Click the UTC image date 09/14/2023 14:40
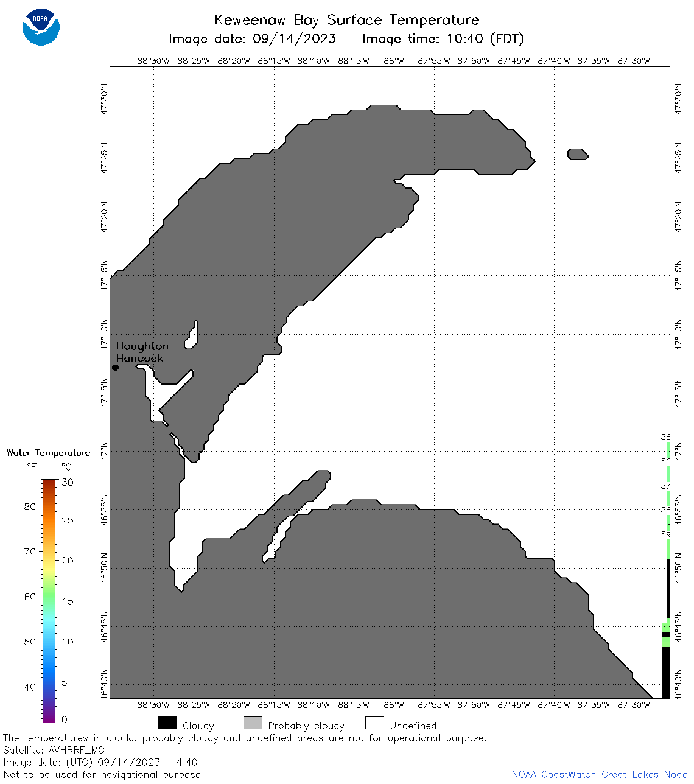The image size is (694, 784). coord(100,762)
